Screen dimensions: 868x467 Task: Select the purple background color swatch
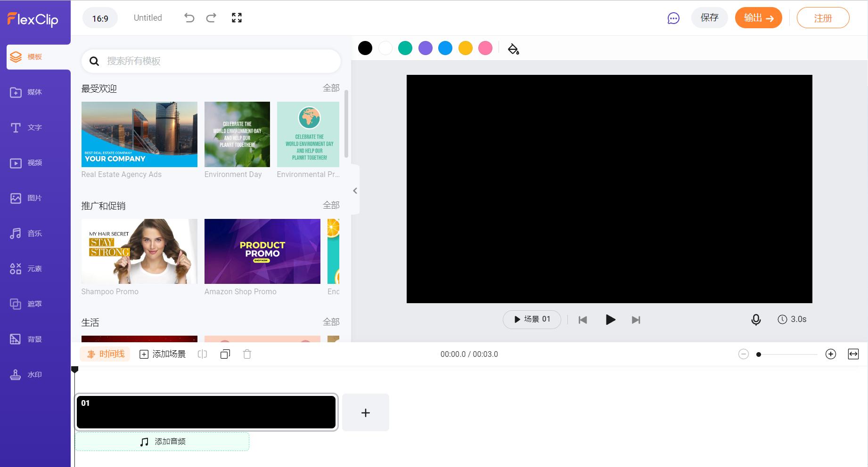tap(425, 48)
